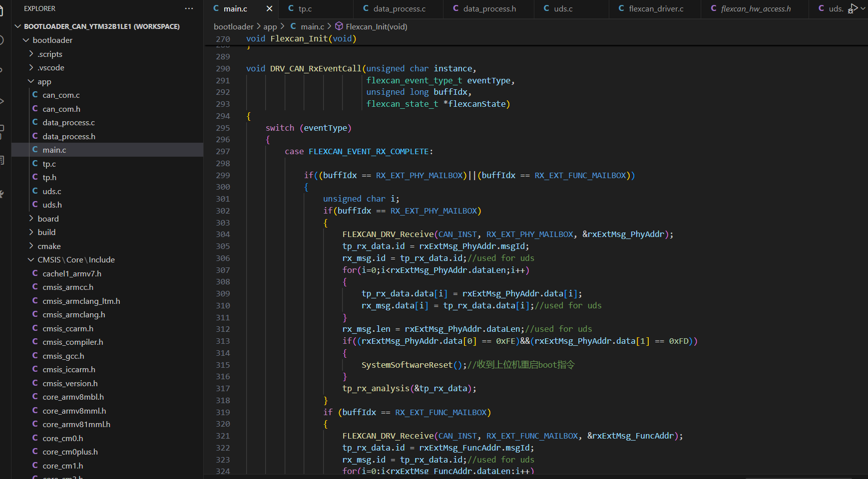Viewport: 868px width, 479px height.
Task: Click the C icon on flexcan_driver.c tab
Action: (x=621, y=8)
